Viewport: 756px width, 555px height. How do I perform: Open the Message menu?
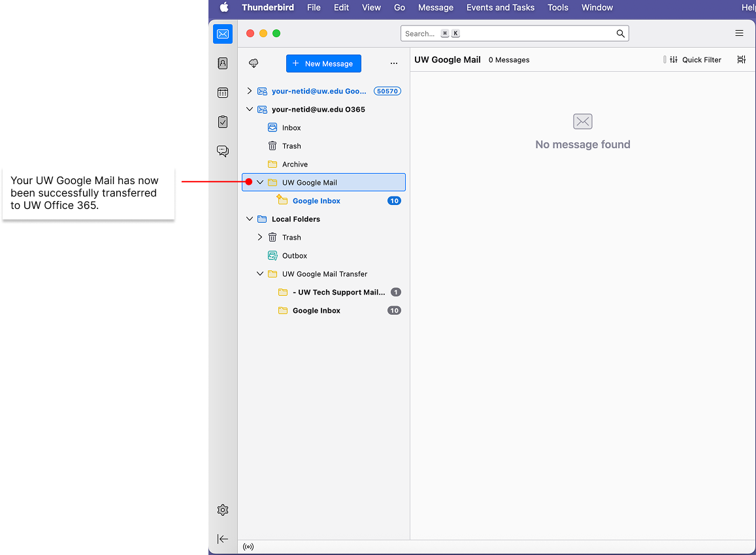(x=435, y=8)
